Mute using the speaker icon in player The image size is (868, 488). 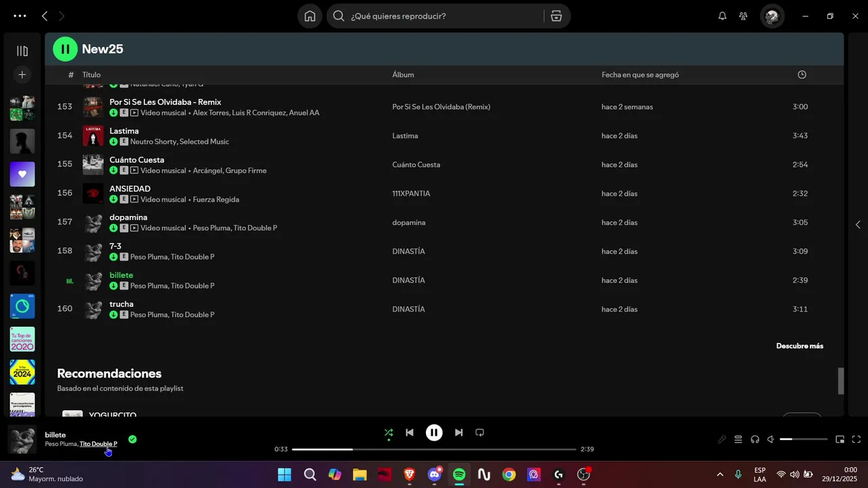pos(771,439)
